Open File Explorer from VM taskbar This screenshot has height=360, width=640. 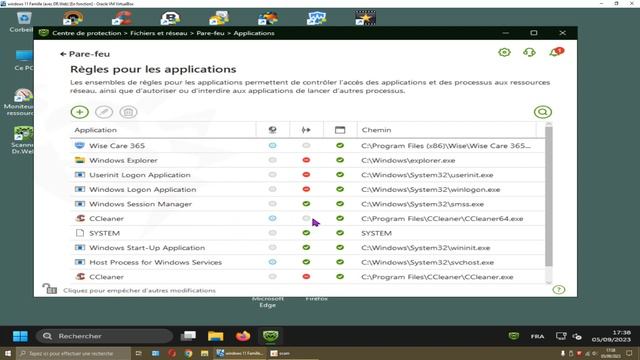(x=216, y=336)
